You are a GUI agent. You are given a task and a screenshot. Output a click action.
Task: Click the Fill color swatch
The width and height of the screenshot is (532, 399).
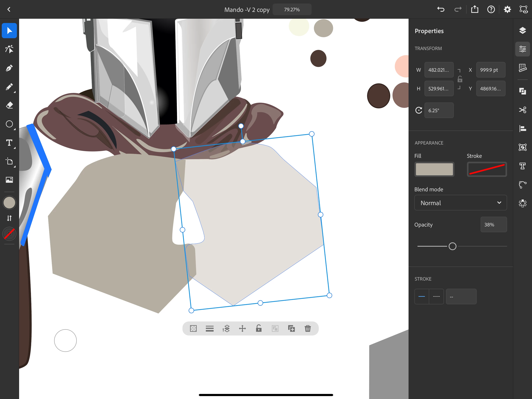[x=434, y=169]
